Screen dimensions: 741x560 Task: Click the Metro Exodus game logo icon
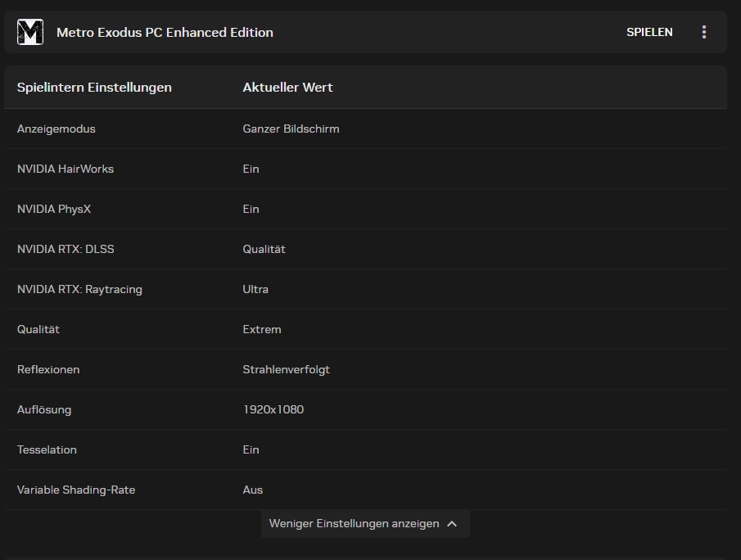(30, 32)
